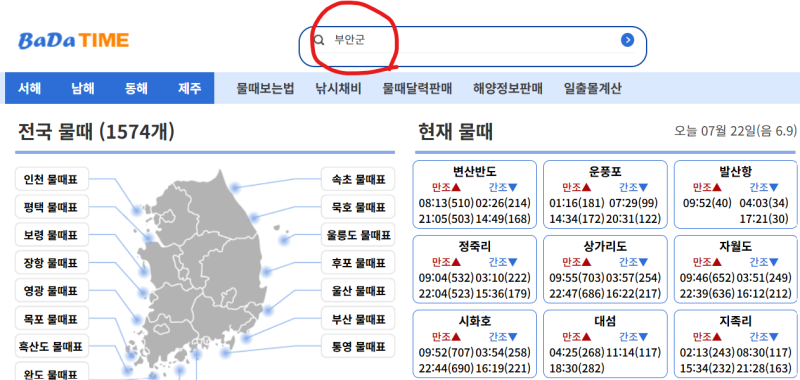Click the 현재 물때 heading
Screen dimensions: 800x380
456,132
